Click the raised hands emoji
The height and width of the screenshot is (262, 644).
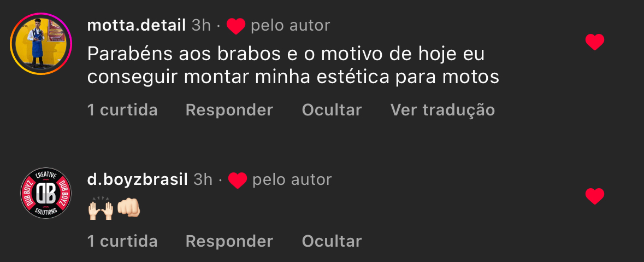[x=101, y=209]
